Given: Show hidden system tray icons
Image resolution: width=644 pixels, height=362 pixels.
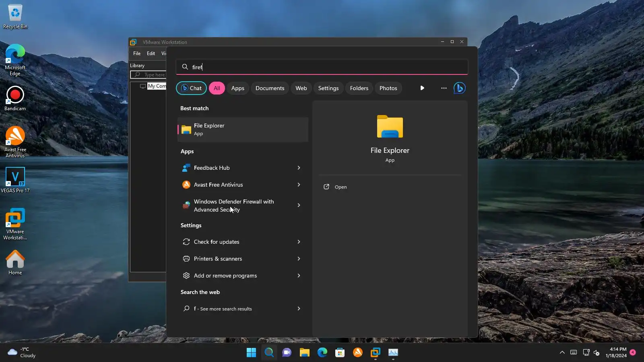Looking at the screenshot, I should click(562, 352).
